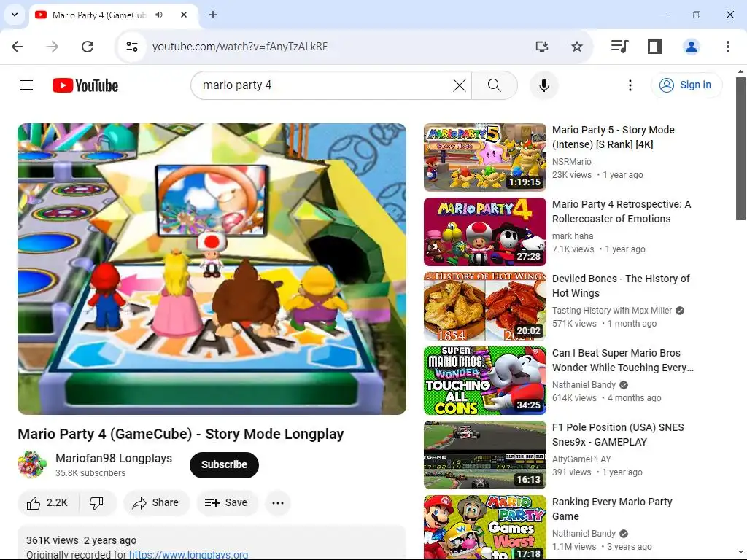Open the Chrome profile avatar
Image resolution: width=747 pixels, height=560 pixels.
(691, 47)
